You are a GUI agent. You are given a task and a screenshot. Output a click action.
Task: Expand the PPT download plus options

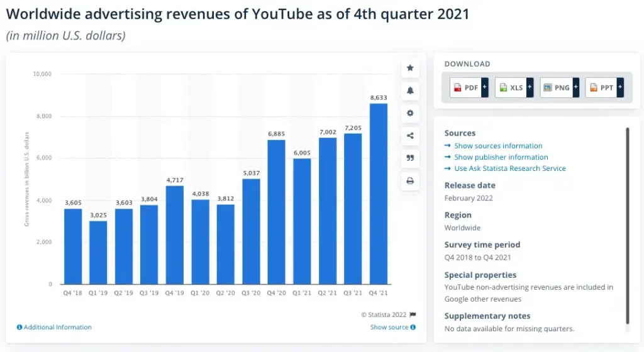click(620, 88)
